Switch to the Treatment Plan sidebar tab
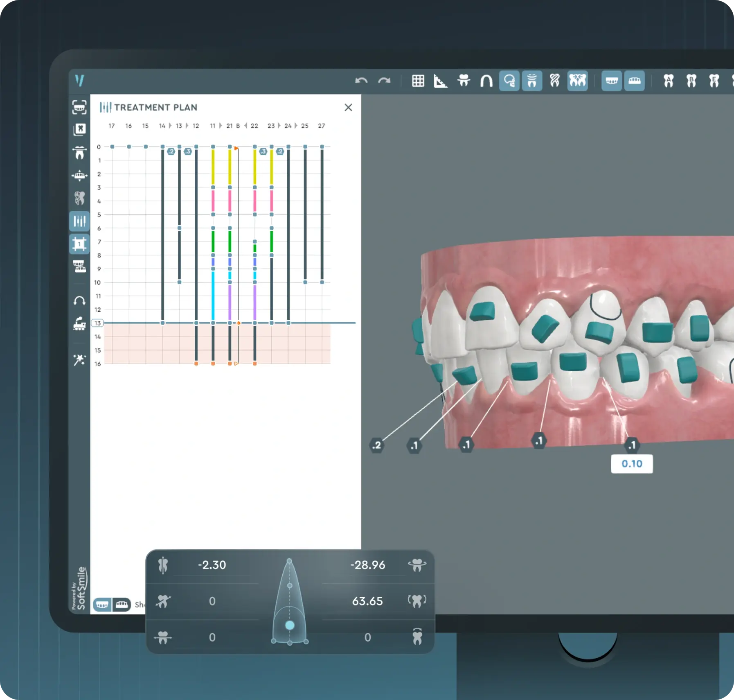The width and height of the screenshot is (734, 700). [x=79, y=221]
